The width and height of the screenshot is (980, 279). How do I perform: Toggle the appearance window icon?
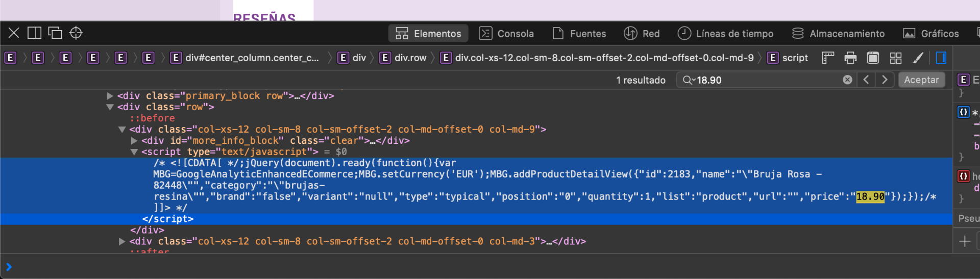coord(873,58)
